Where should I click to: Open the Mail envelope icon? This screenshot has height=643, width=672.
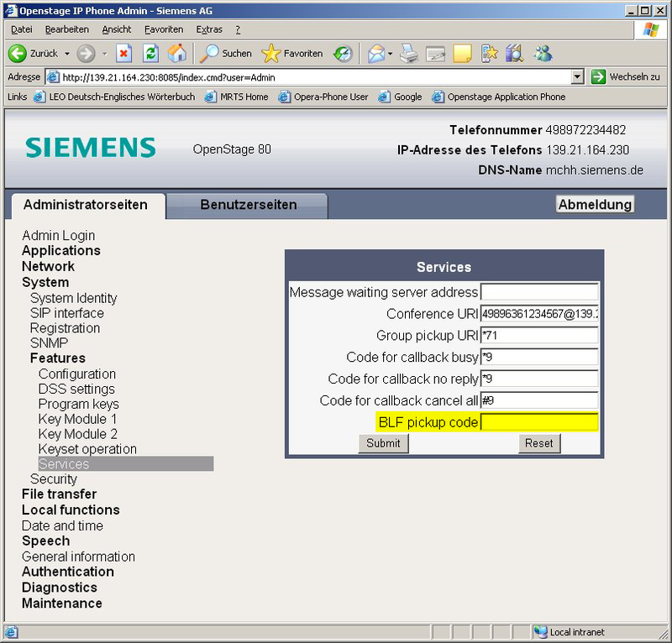[375, 53]
